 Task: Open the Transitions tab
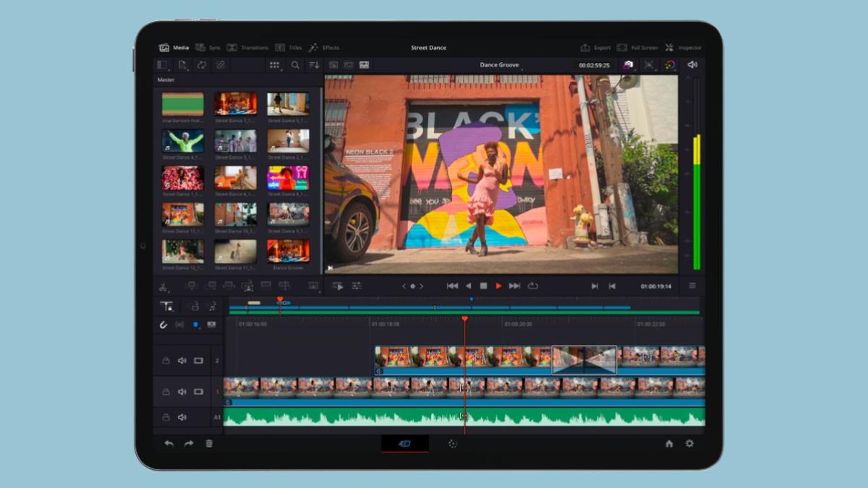tap(249, 47)
